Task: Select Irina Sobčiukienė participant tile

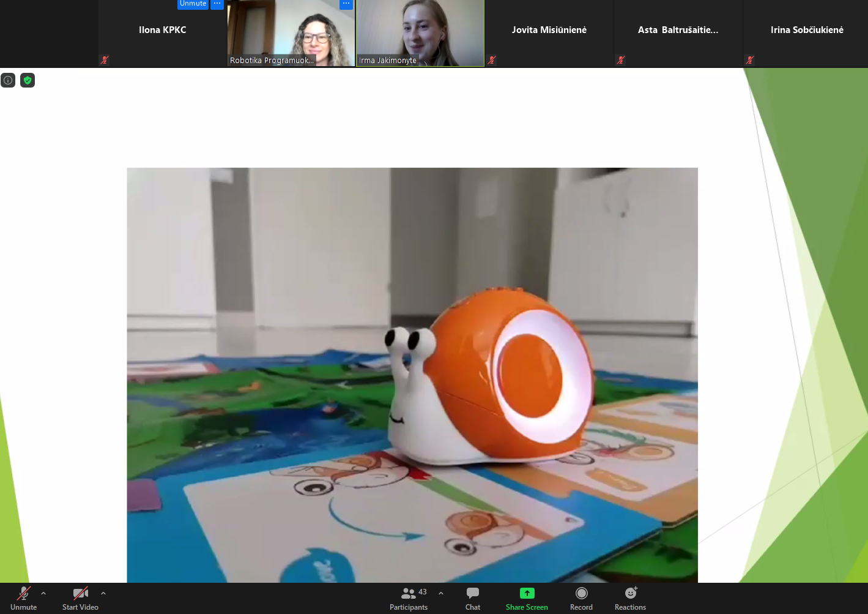Action: coord(806,31)
